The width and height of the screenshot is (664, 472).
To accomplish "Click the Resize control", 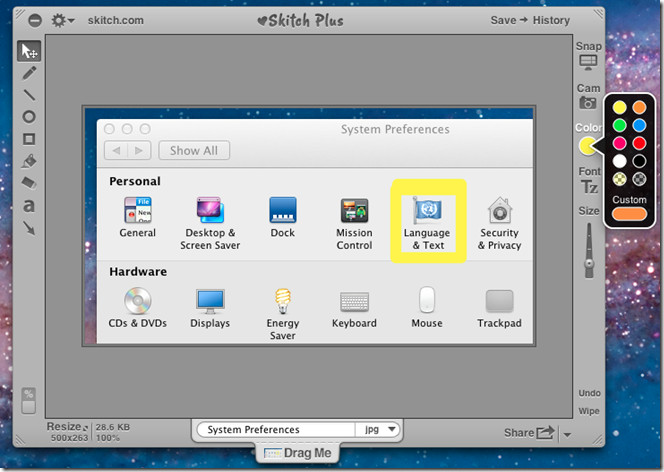I will click(67, 427).
